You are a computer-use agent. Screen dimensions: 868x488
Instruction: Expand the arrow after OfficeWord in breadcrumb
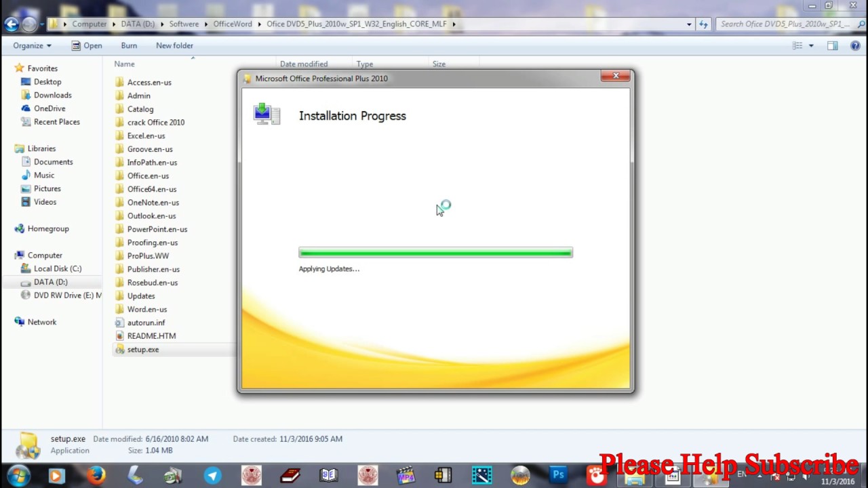(258, 24)
